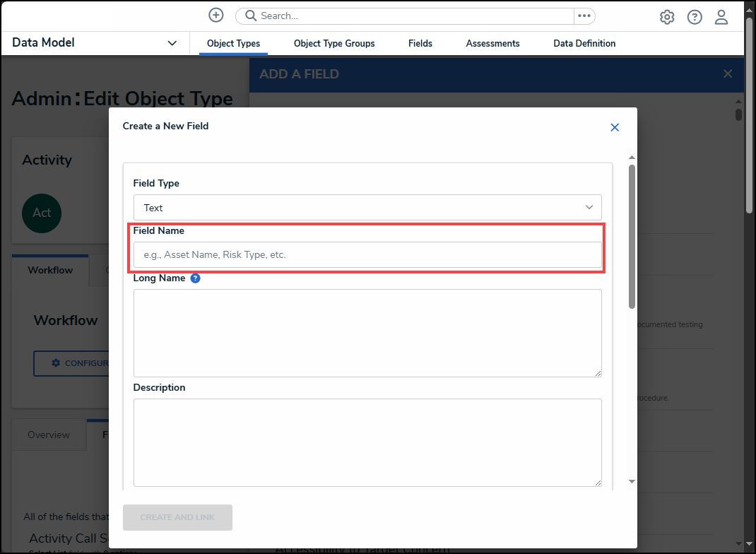Switch to the Object Type Groups tab
Viewport: 756px width, 554px height.
(334, 43)
